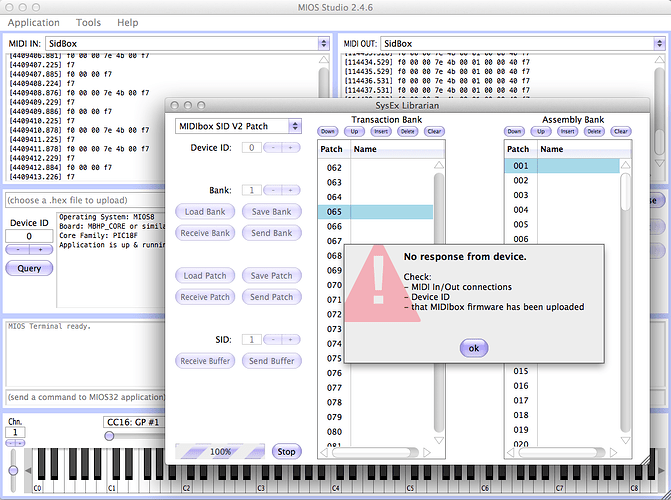Decrease Bank number with minus

[273, 190]
